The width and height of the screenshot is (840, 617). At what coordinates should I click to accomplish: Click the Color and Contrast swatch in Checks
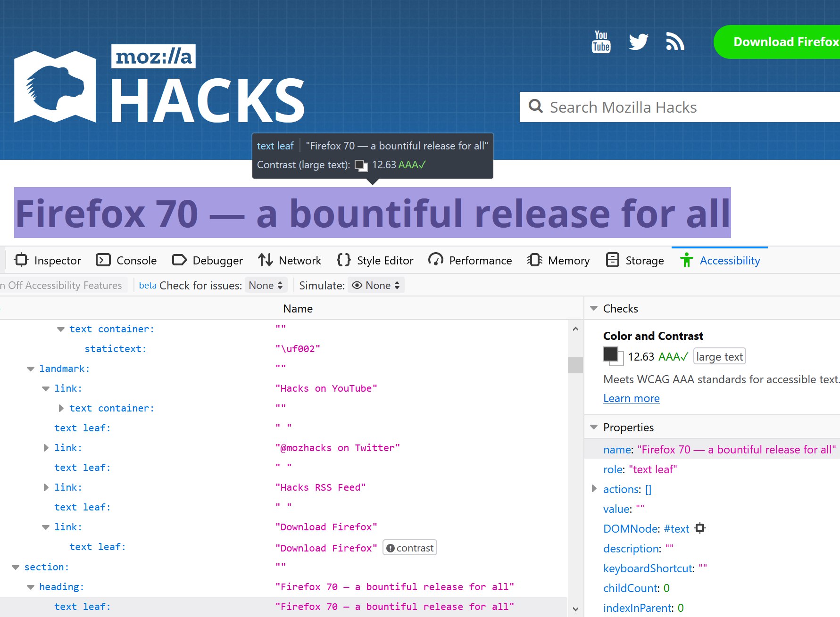(x=613, y=356)
